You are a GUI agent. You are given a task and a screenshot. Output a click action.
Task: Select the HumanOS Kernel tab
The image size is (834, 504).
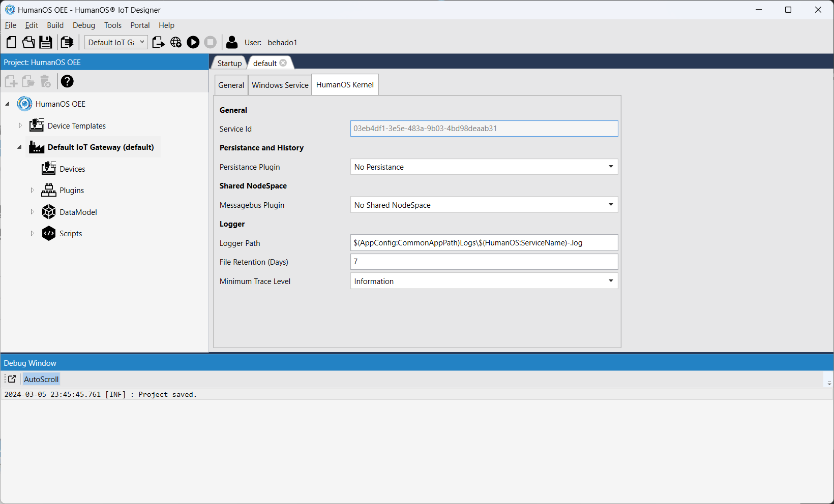click(x=345, y=85)
